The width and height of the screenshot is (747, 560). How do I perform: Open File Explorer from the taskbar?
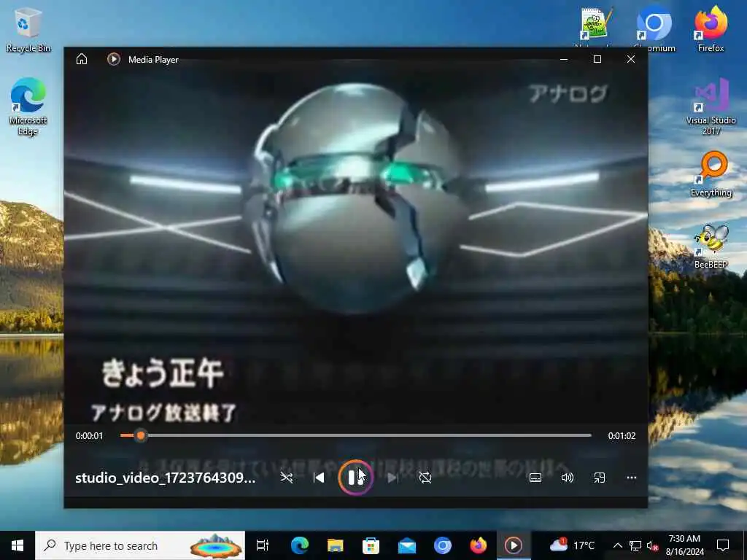pos(336,545)
